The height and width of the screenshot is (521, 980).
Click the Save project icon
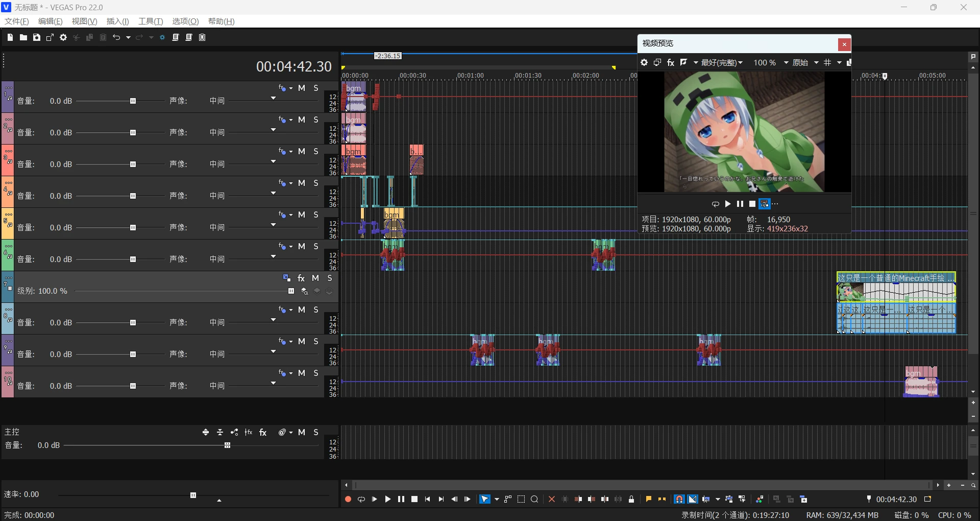click(37, 37)
